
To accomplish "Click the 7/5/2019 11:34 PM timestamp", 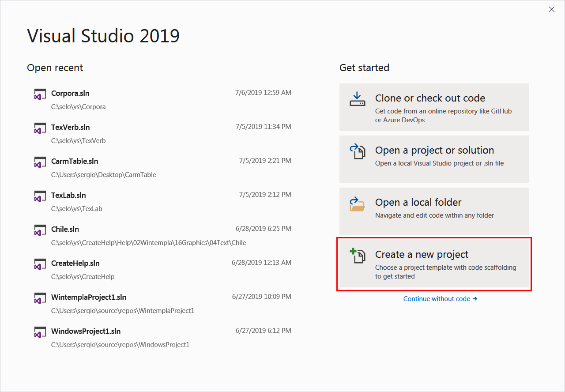I will pyautogui.click(x=264, y=127).
